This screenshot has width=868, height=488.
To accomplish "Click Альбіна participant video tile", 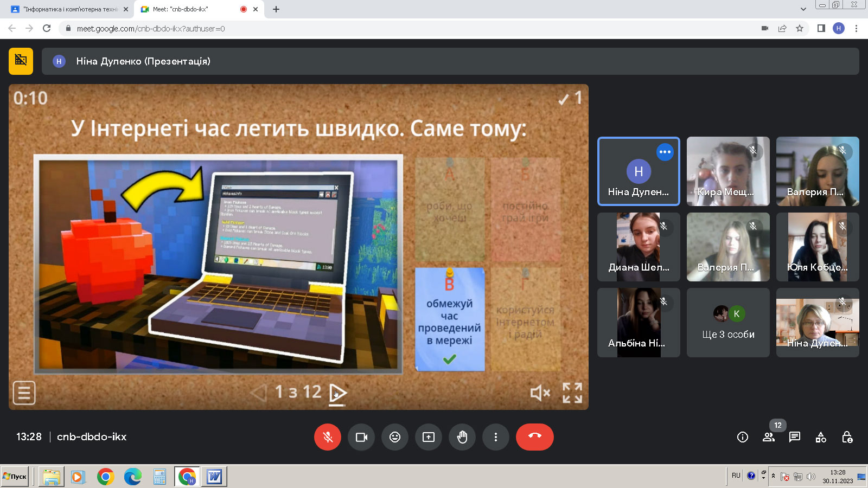I will 639,323.
